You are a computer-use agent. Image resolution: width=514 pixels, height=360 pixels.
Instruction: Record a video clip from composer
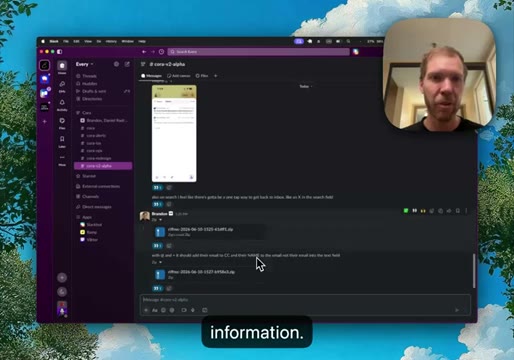tap(184, 310)
